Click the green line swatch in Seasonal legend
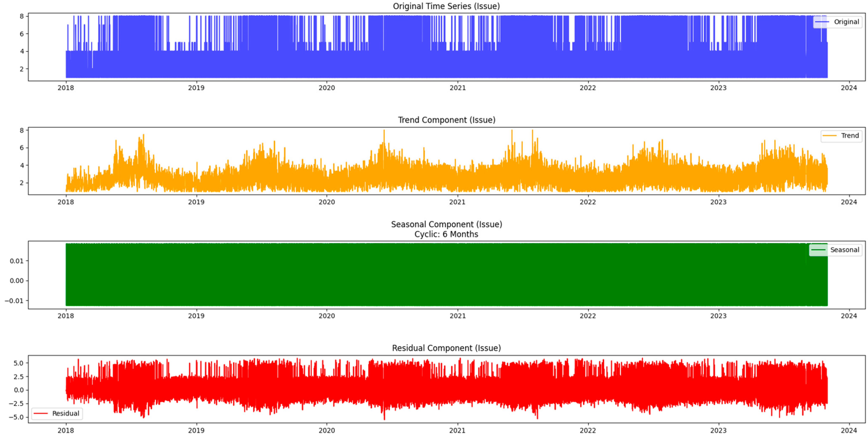 coord(818,250)
